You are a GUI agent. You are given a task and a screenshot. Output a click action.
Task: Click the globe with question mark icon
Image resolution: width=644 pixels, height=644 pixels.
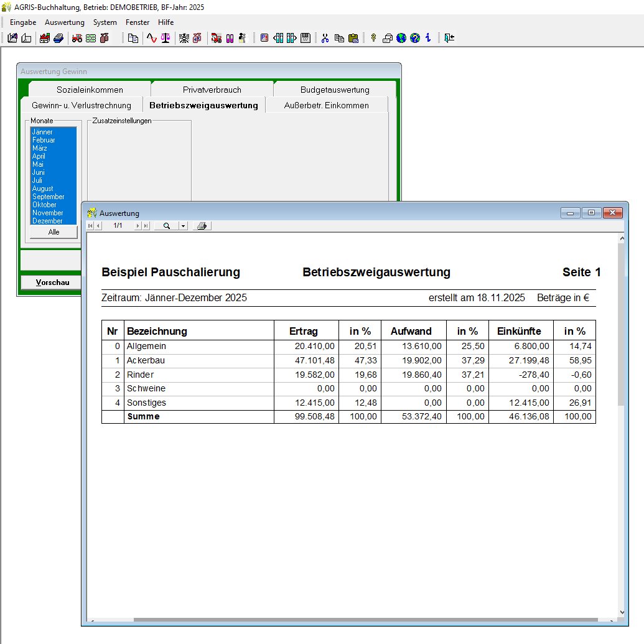pyautogui.click(x=415, y=38)
